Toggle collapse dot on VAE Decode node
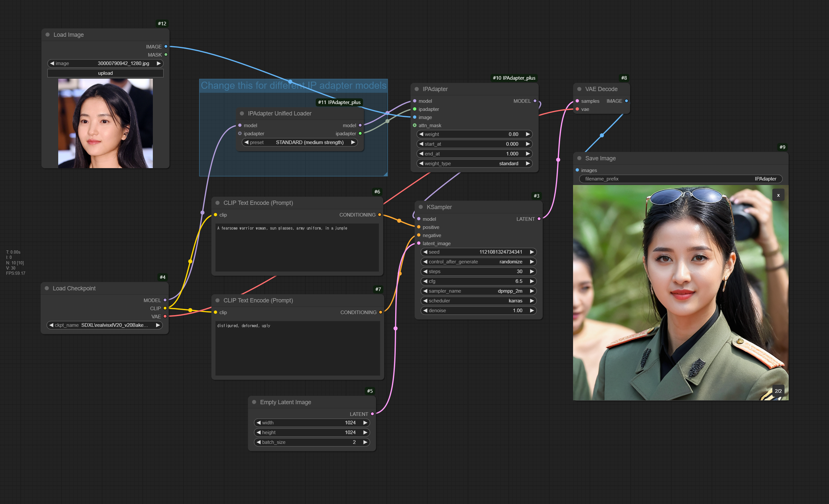This screenshot has width=829, height=504. tap(579, 89)
